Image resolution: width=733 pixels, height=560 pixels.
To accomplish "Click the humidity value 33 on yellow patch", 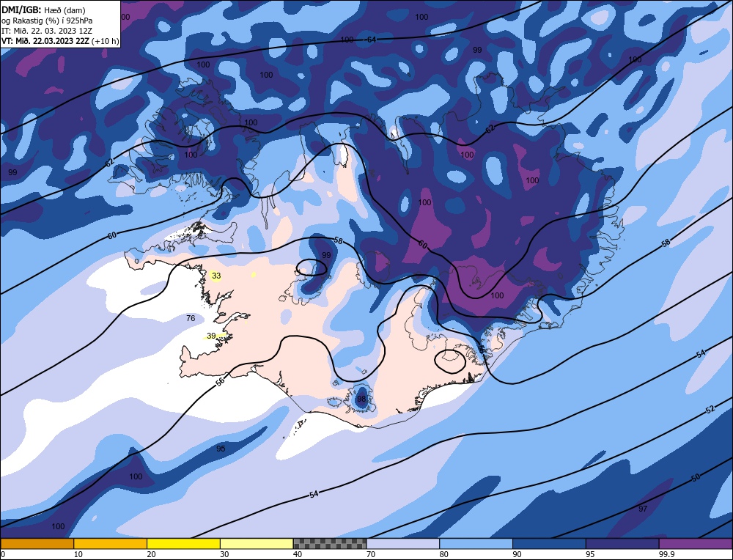I will [216, 276].
